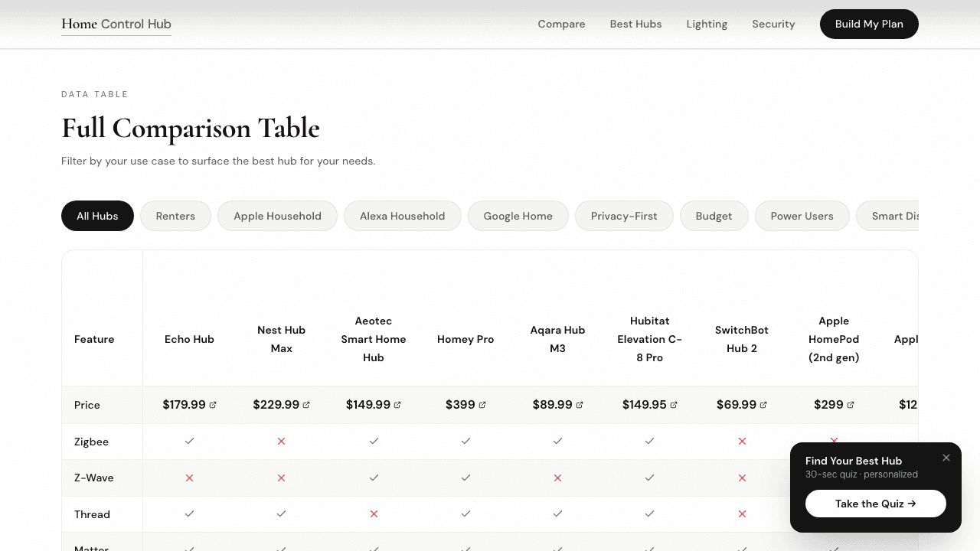Click the Apple HomePod $299 link icon

851,405
